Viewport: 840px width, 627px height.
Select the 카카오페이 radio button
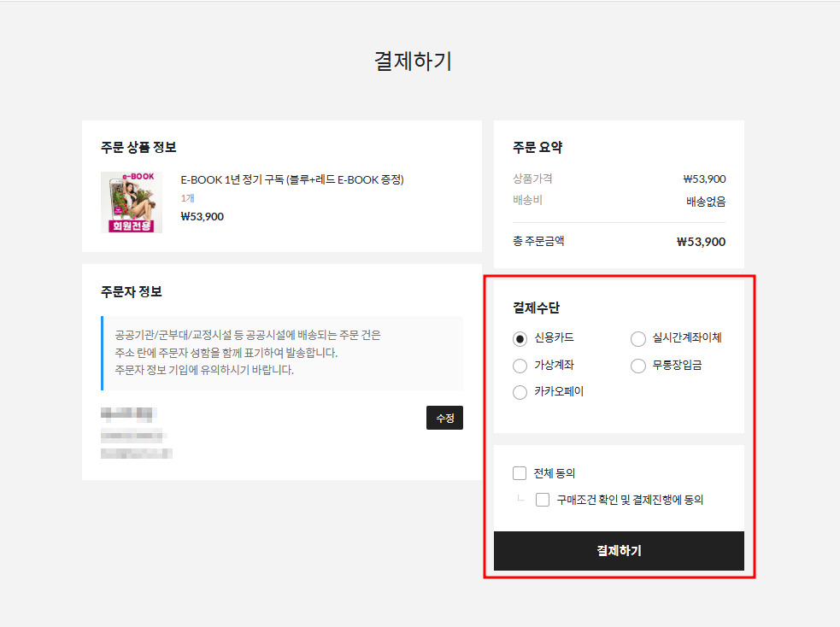pyautogui.click(x=520, y=392)
